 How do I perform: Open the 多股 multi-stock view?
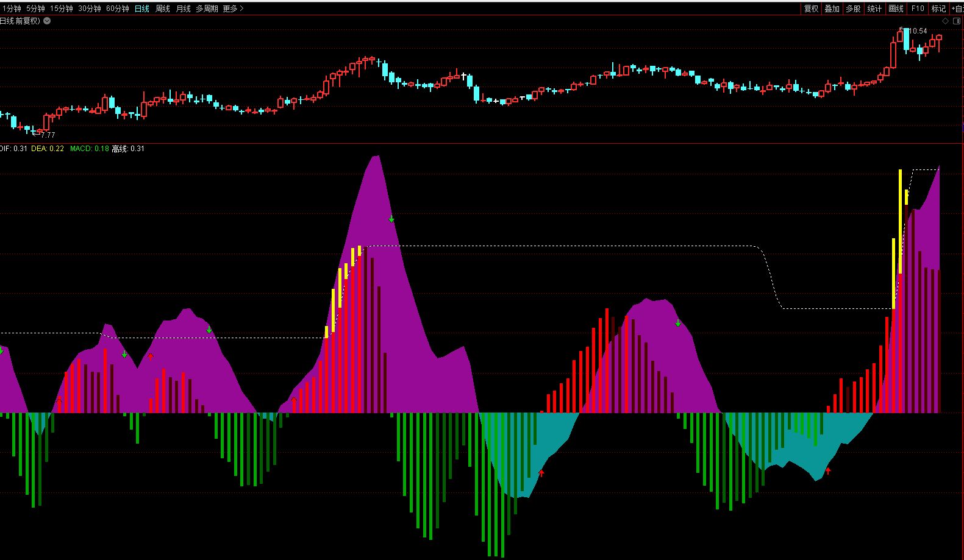pos(853,9)
